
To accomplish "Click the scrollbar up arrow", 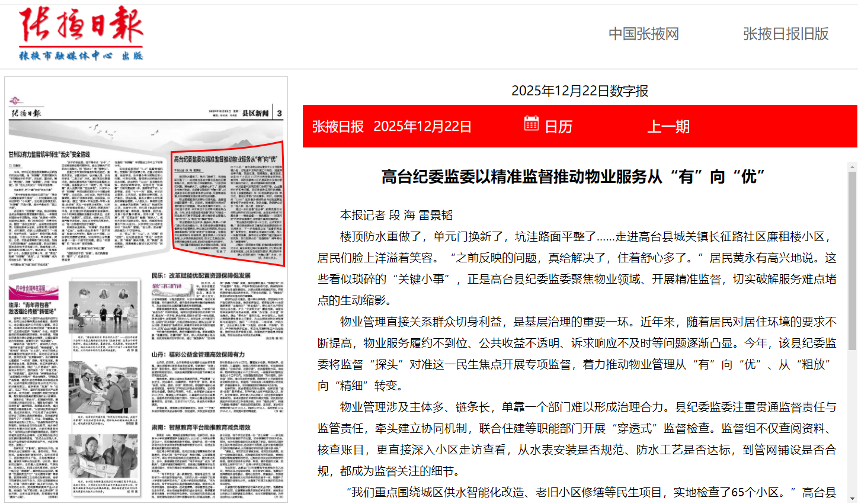I will pyautogui.click(x=852, y=167).
